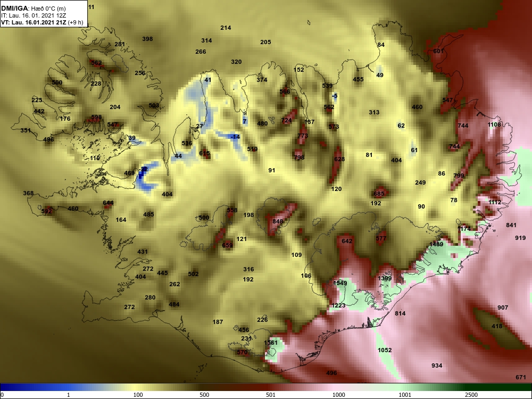Click the map value 398
Viewport: 532px width, 399px height.
pos(147,39)
